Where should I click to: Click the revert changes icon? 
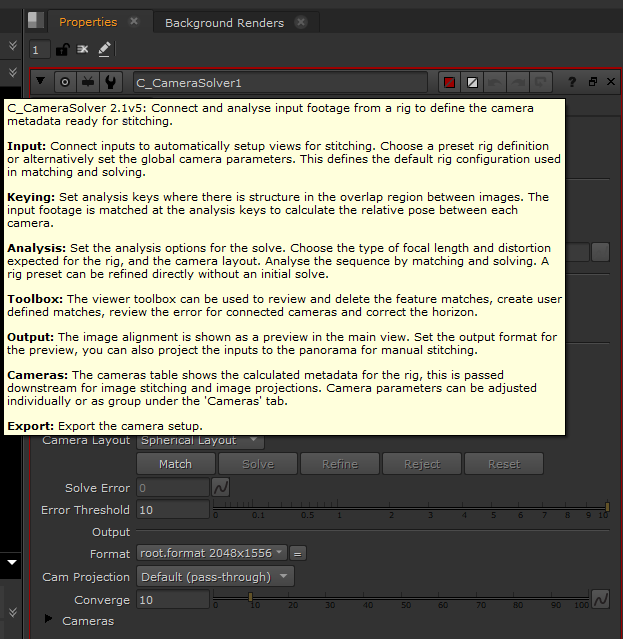[x=541, y=83]
